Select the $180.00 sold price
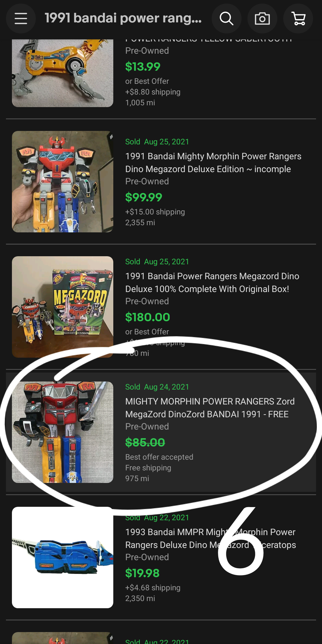The image size is (322, 644). click(148, 317)
